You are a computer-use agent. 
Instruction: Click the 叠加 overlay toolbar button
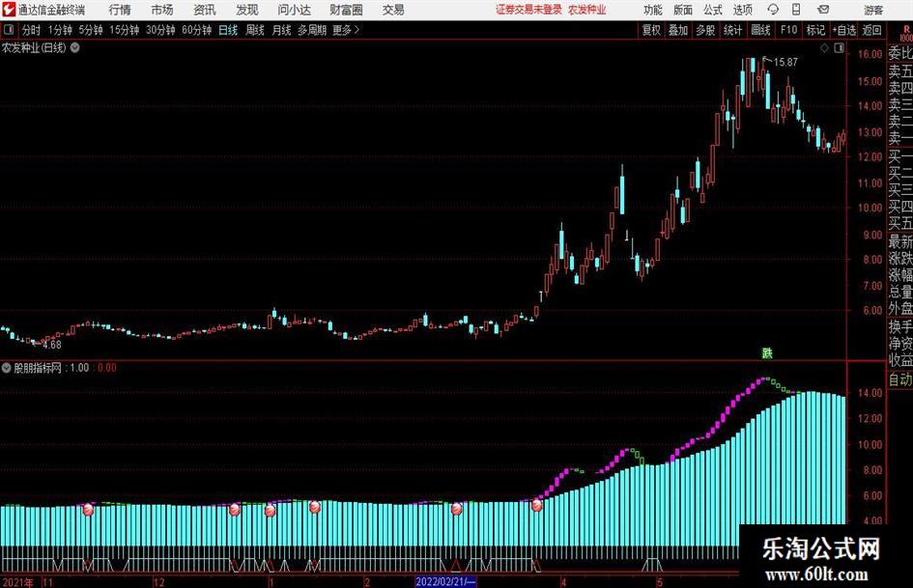(x=678, y=30)
